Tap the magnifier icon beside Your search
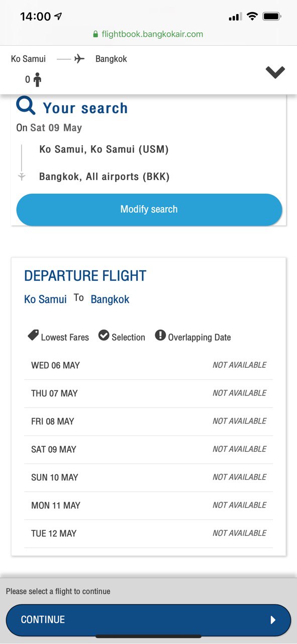 [x=26, y=106]
